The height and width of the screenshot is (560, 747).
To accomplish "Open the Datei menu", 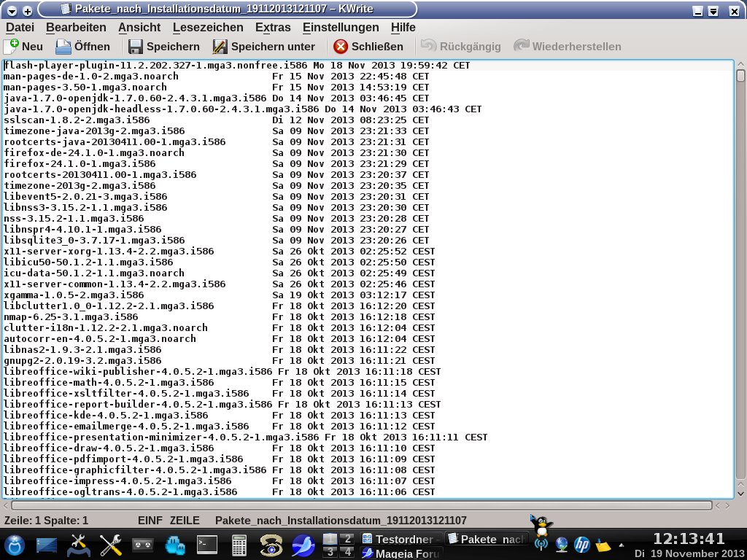I will (x=20, y=27).
